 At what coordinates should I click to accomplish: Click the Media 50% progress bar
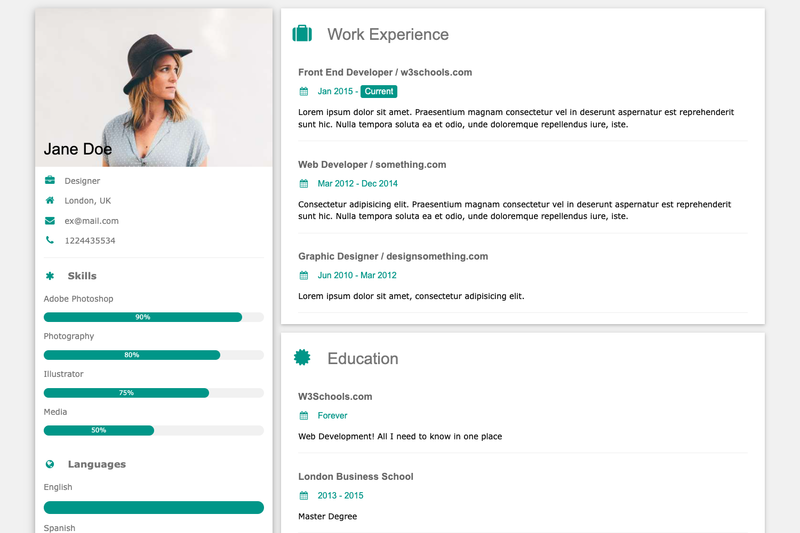(154, 430)
